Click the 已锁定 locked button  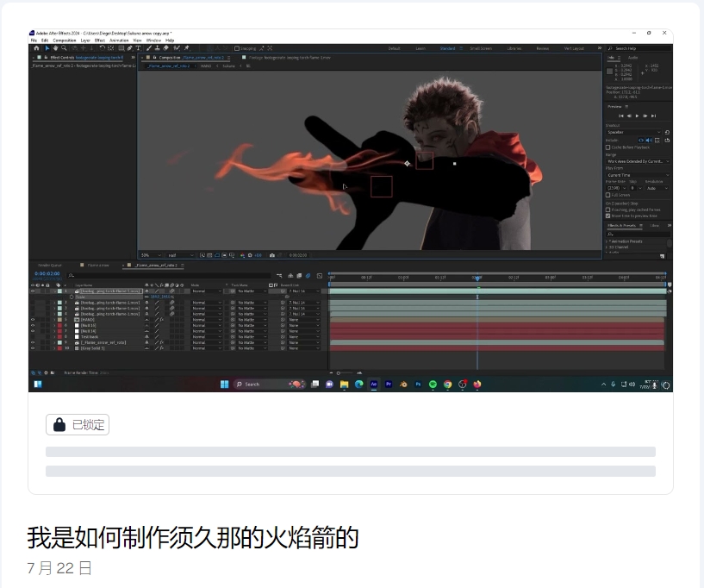(x=78, y=424)
